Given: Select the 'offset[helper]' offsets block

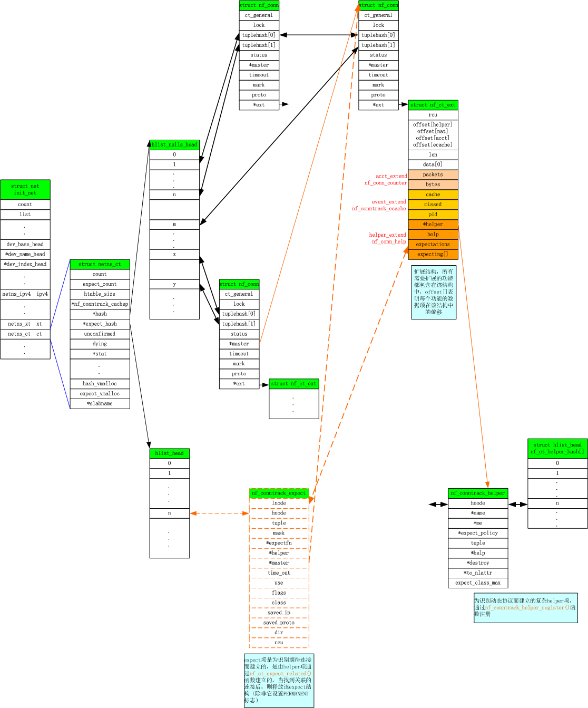Looking at the screenshot, I should 433,135.
